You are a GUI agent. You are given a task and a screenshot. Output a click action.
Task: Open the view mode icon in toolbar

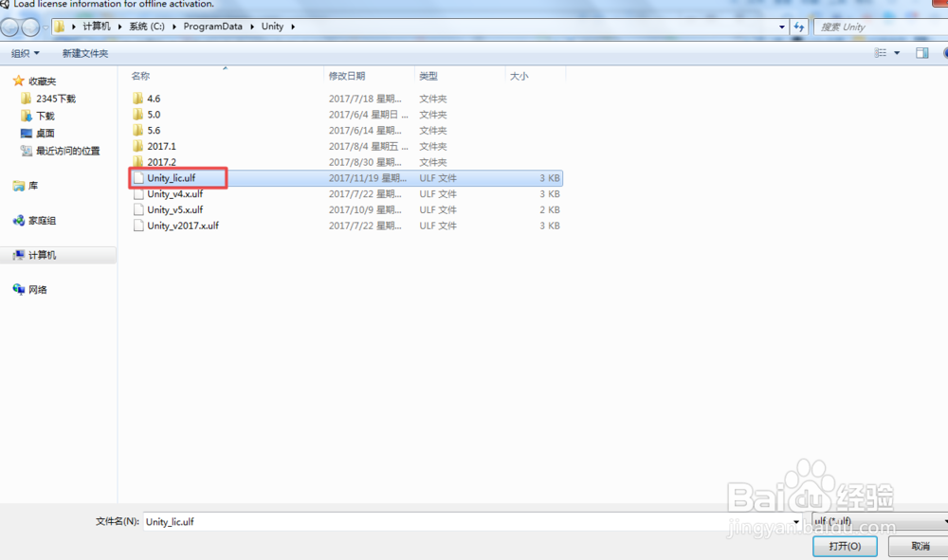tap(881, 53)
